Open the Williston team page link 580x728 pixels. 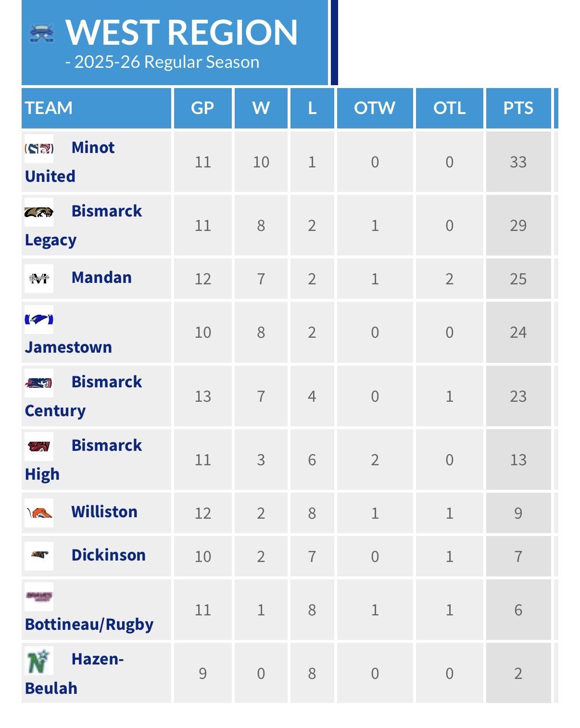(x=104, y=511)
